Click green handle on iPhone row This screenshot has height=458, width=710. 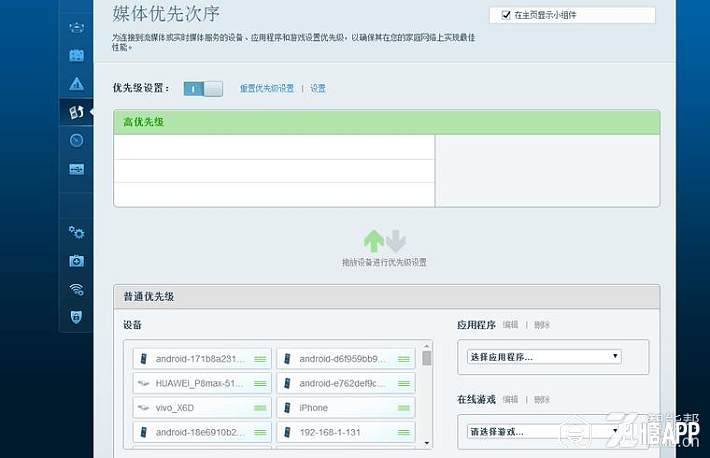(x=403, y=408)
